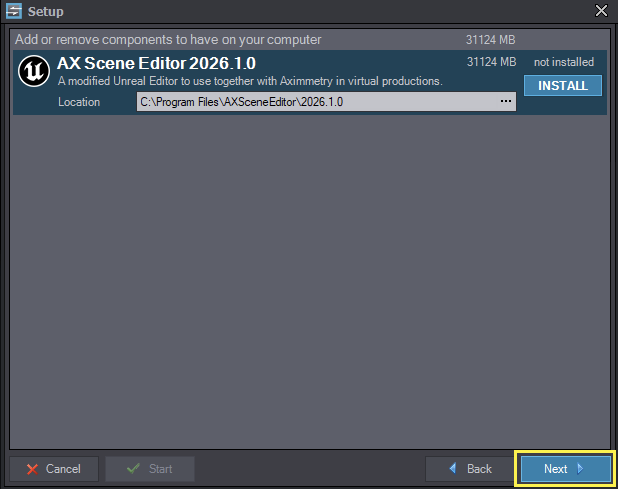The width and height of the screenshot is (618, 489).
Task: Click the Add or remove components heading
Action: tap(168, 40)
